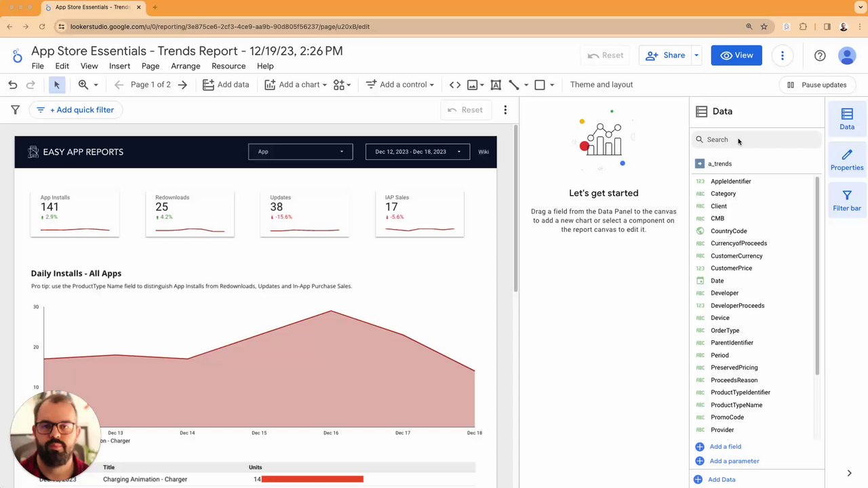Open the Help question mark icon

click(820, 56)
